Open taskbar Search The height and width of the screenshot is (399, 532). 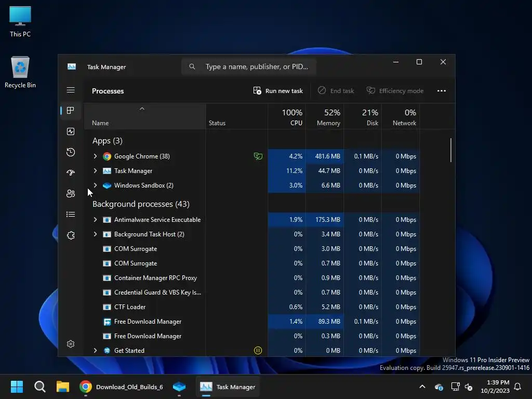tap(39, 387)
